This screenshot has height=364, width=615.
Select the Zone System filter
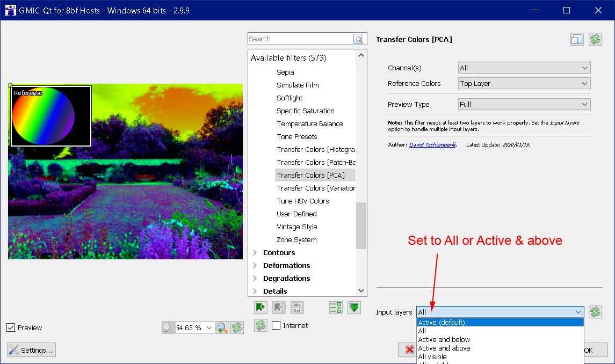[296, 239]
